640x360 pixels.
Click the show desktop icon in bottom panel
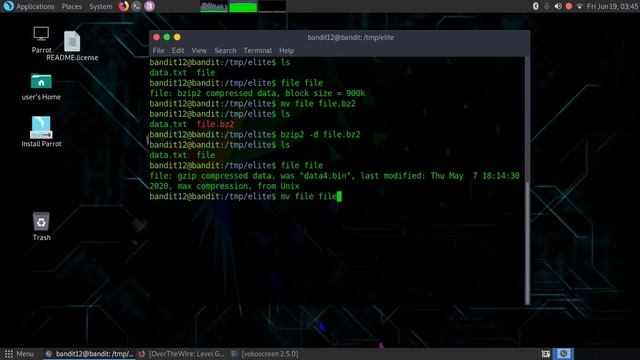click(x=546, y=354)
